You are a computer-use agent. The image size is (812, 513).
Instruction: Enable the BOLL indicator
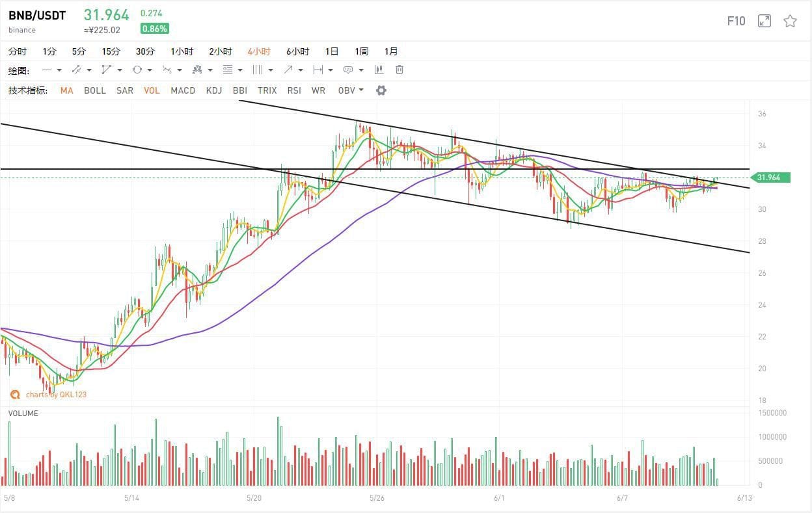point(94,90)
